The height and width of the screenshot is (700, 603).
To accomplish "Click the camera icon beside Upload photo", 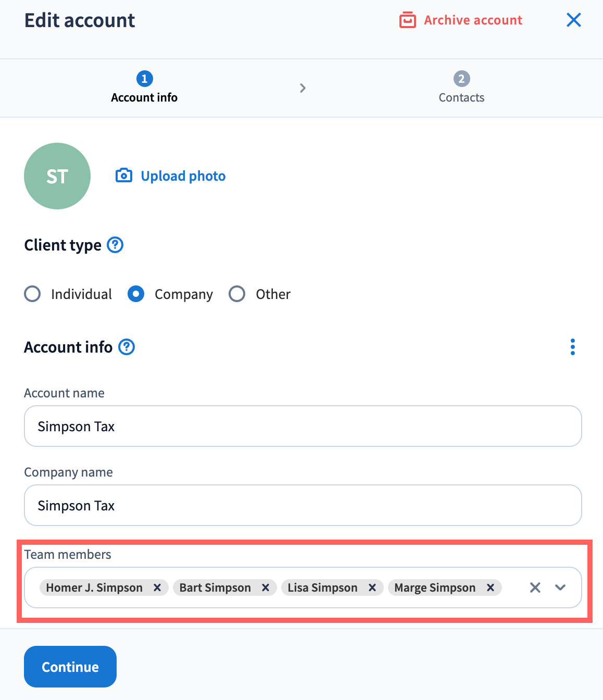I will click(123, 176).
